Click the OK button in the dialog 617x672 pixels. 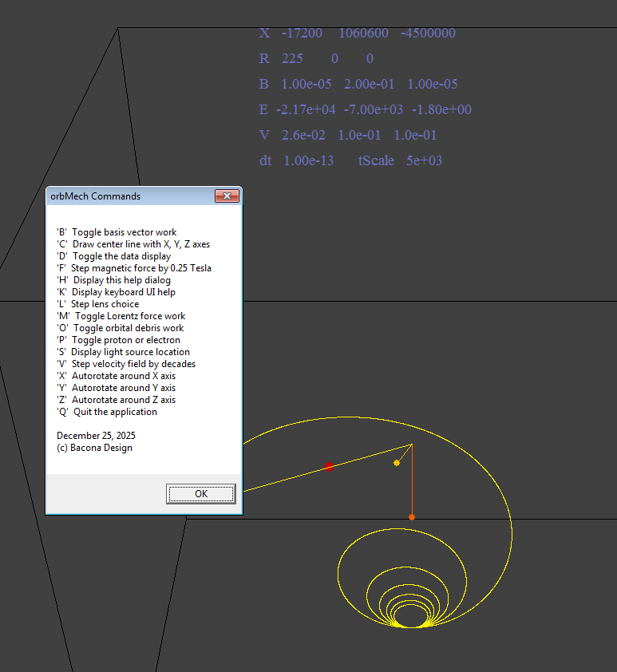[x=200, y=494]
